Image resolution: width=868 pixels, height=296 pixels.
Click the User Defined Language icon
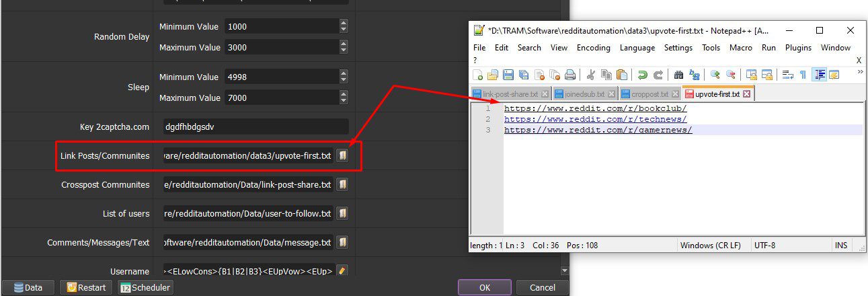[834, 75]
